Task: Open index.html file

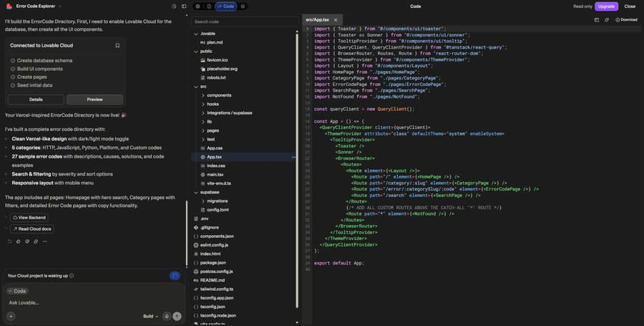Action: click(x=207, y=254)
